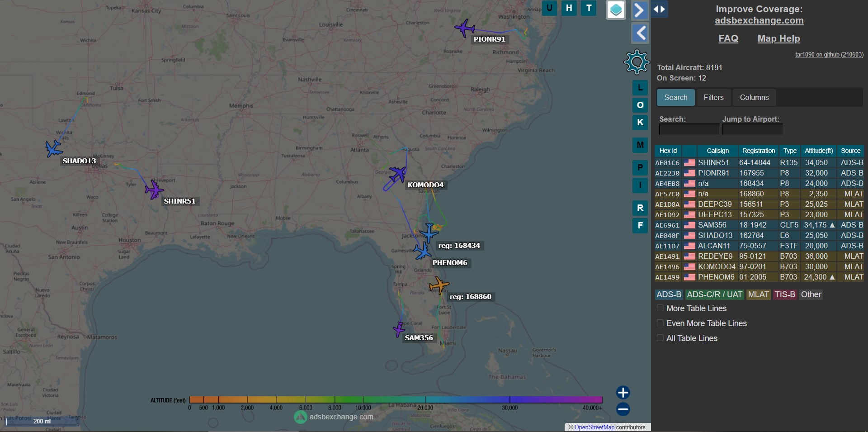This screenshot has width=868, height=432.
Task: Select the KOMODO4 aircraft icon
Action: [397, 174]
